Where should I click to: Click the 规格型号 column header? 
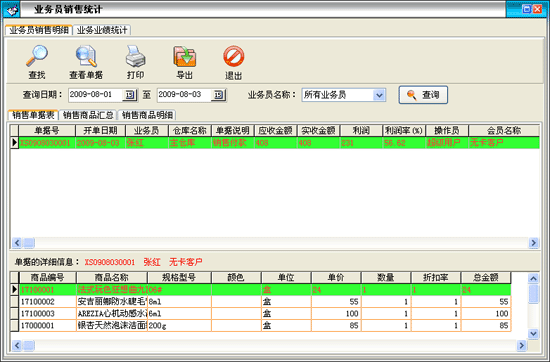[179, 277]
